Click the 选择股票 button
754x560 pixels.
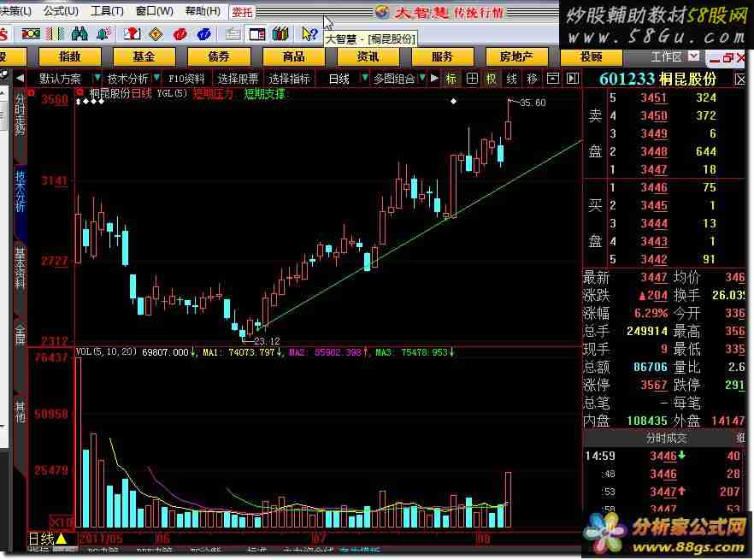[x=238, y=79]
